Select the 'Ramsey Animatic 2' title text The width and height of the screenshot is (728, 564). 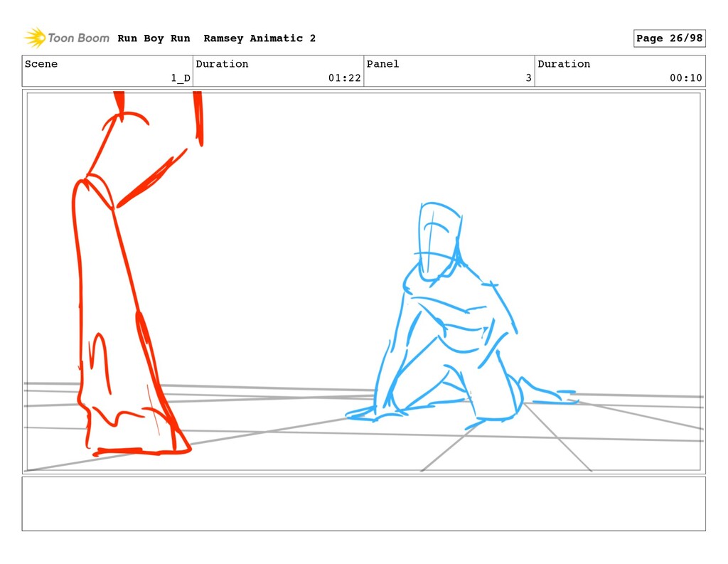259,38
